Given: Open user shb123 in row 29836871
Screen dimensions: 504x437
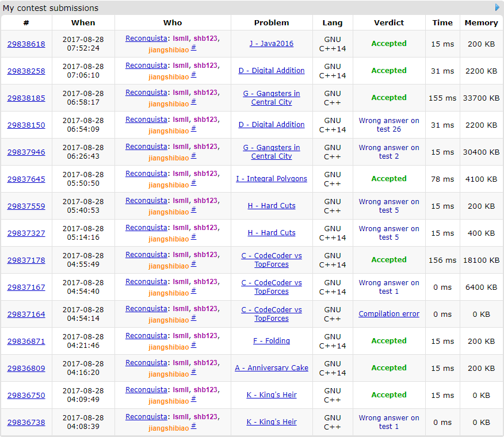Looking at the screenshot, I should coord(205,336).
